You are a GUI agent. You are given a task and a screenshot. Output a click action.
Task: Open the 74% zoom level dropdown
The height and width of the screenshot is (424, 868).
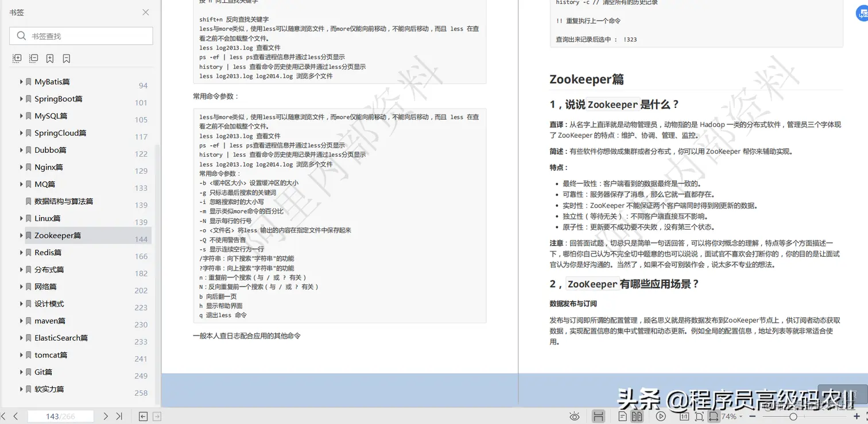click(730, 416)
